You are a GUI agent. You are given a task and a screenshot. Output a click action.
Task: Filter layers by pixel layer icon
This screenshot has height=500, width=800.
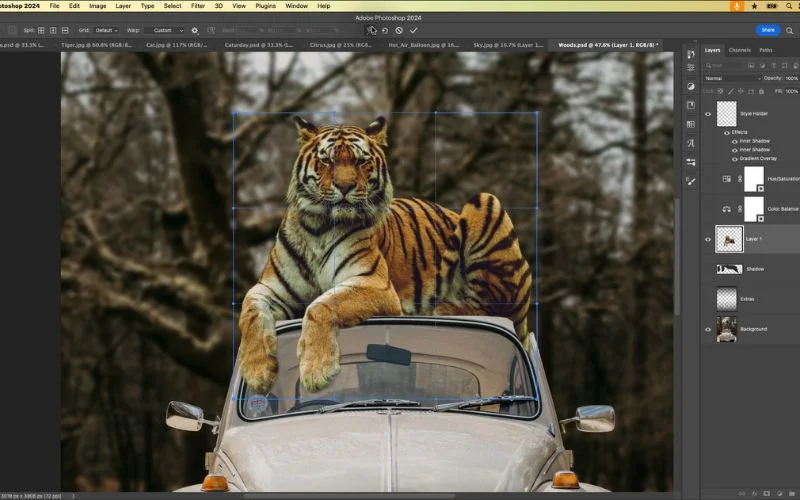751,66
